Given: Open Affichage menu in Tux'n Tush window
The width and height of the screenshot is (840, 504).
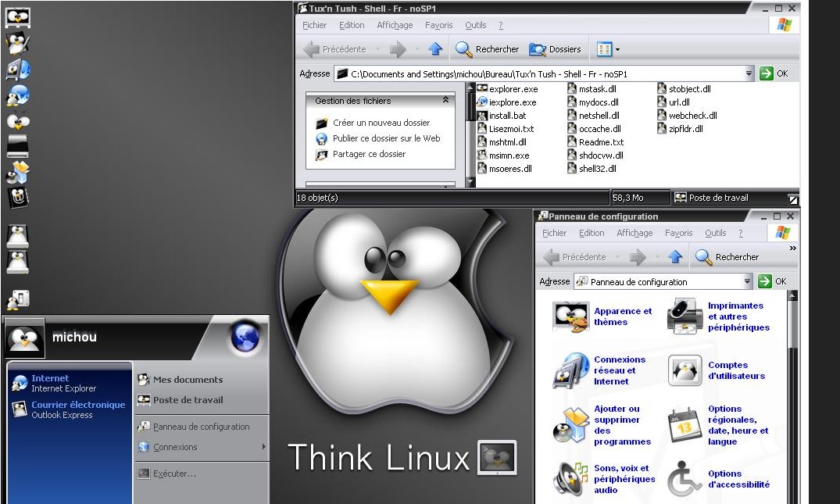Looking at the screenshot, I should (395, 25).
